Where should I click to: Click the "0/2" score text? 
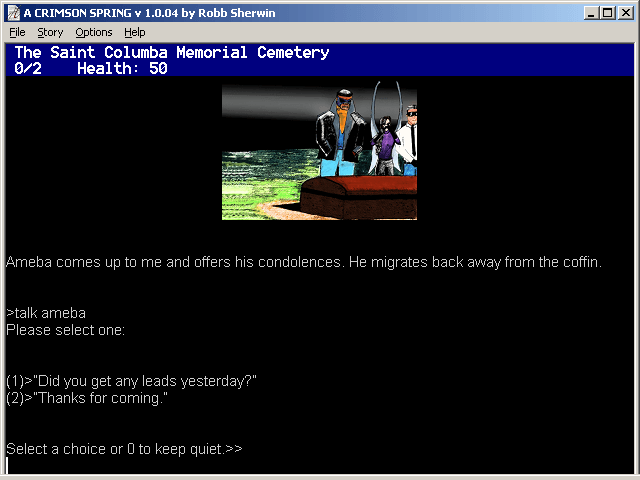[28, 68]
